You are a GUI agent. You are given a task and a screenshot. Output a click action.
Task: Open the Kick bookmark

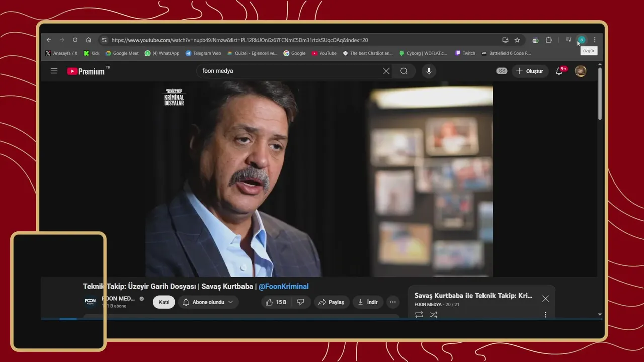(x=92, y=53)
